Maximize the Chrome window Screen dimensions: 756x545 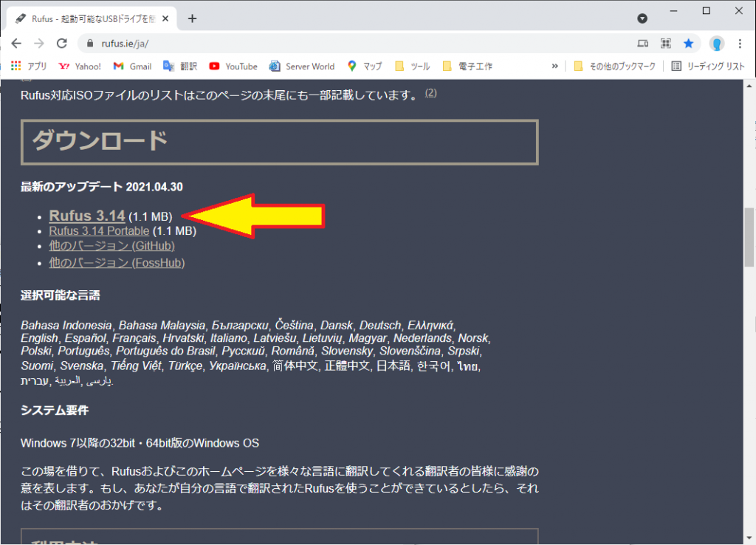707,10
